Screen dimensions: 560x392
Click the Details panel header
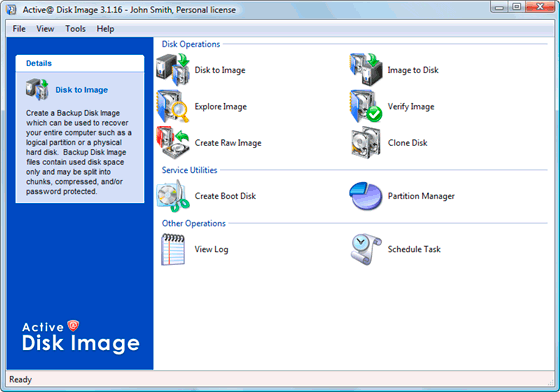point(80,63)
